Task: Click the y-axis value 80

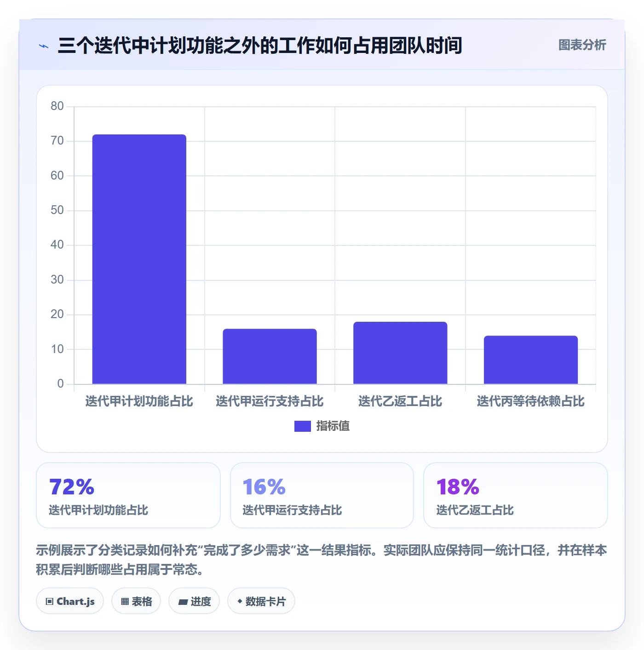Action: click(57, 106)
